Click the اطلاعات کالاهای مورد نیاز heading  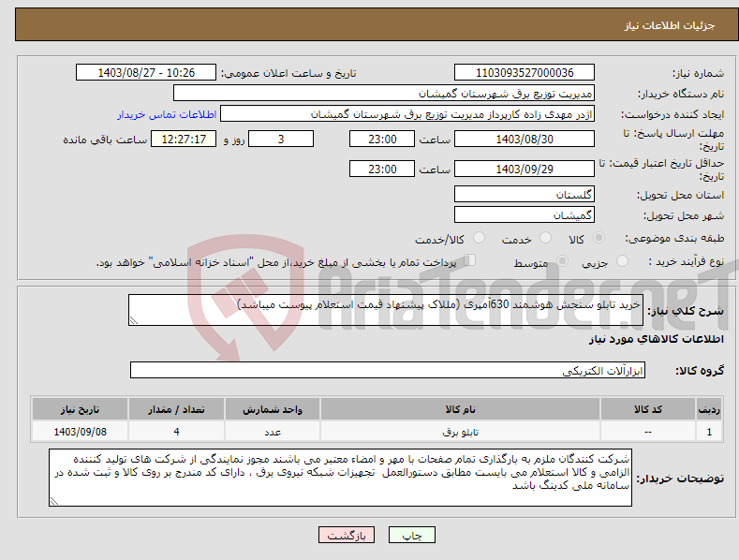pyautogui.click(x=656, y=339)
